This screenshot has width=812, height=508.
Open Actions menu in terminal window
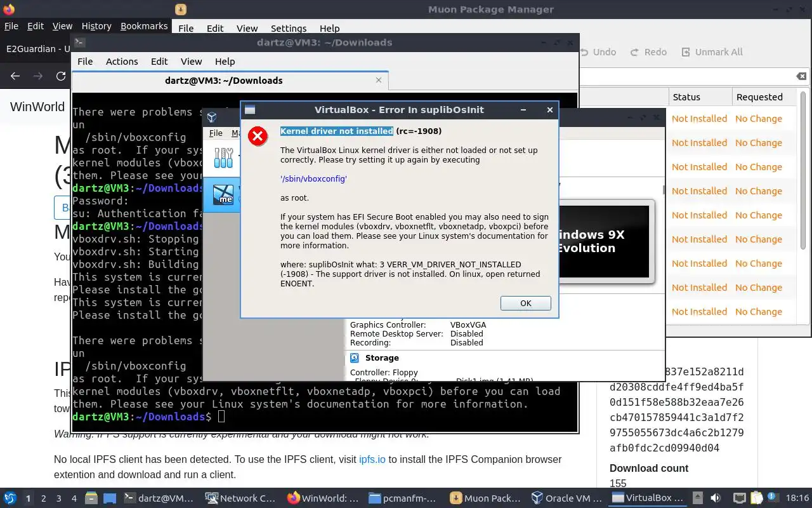[122, 62]
